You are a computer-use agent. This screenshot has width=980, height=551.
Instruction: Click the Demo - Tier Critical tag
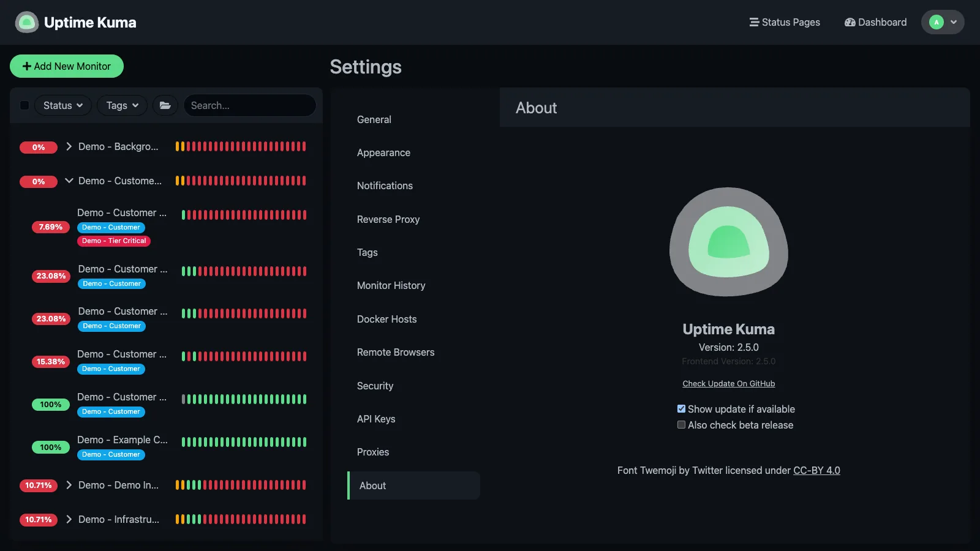pos(114,241)
